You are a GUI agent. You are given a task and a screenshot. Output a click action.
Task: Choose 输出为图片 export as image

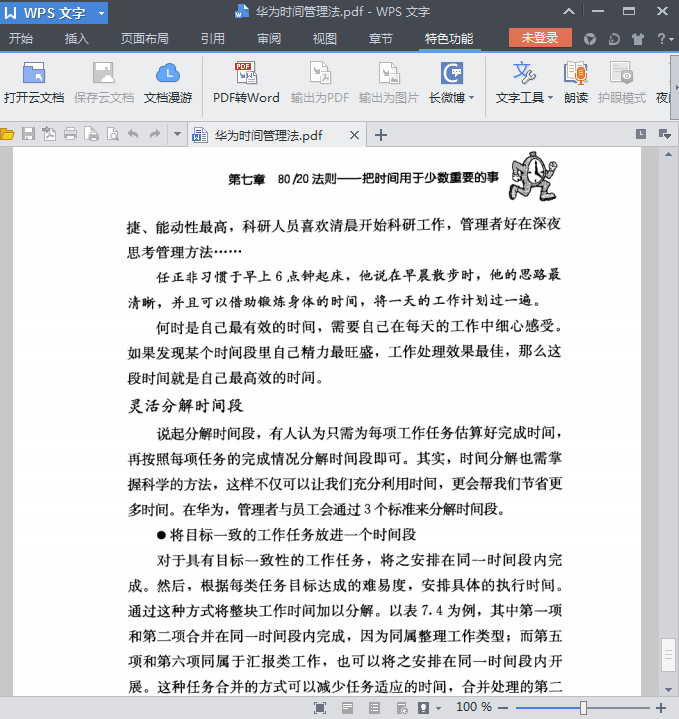click(389, 83)
